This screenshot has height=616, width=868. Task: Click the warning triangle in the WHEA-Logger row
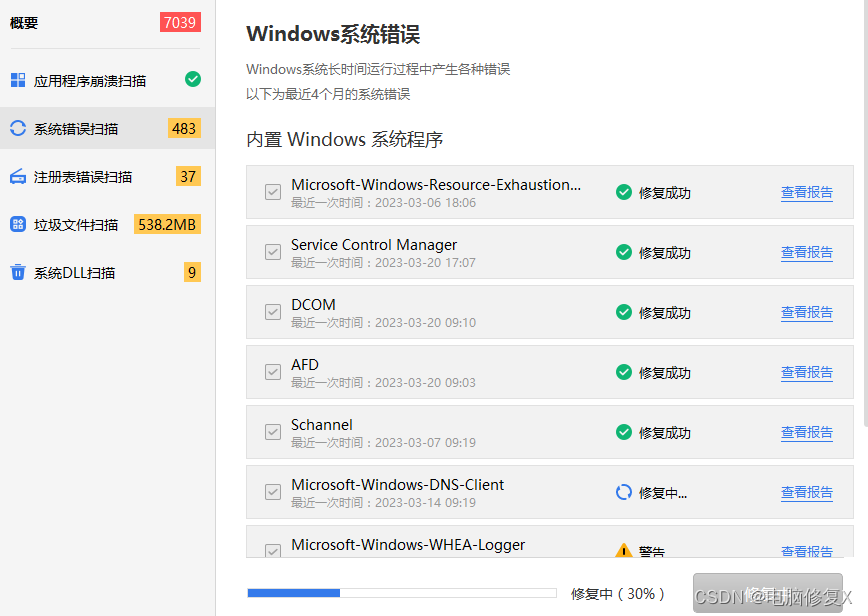pyautogui.click(x=624, y=550)
